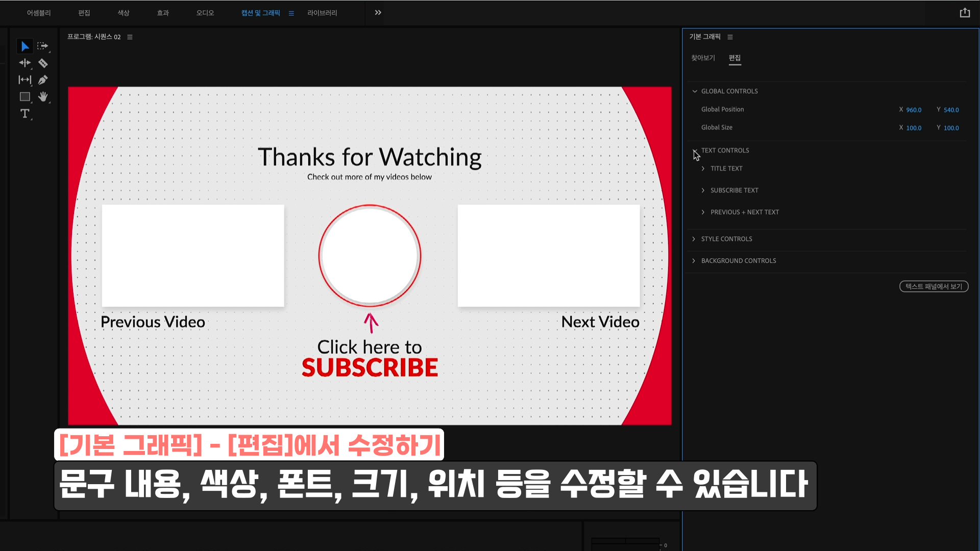Open the 오디오 workspace tab
This screenshot has height=551, width=980.
point(205,13)
